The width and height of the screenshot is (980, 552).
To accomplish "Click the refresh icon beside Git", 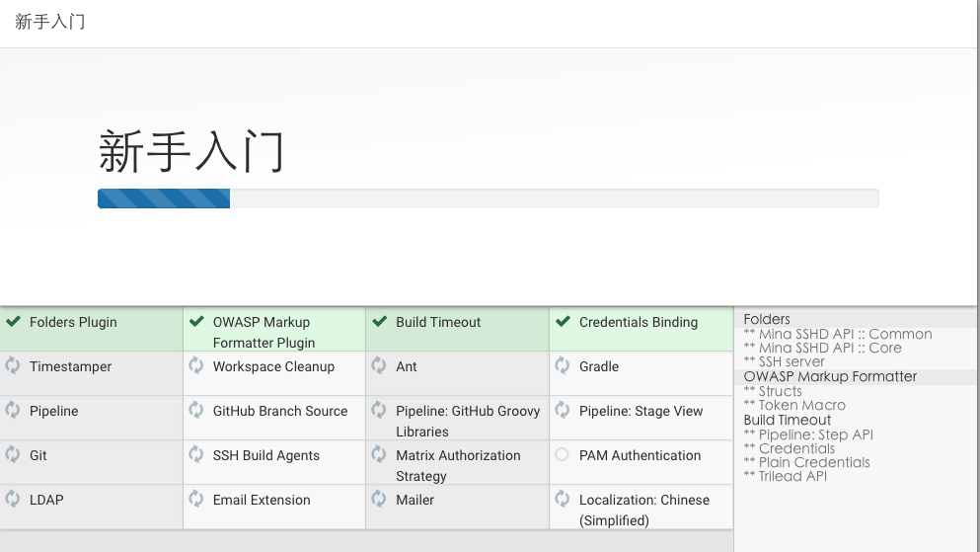I will click(x=14, y=455).
